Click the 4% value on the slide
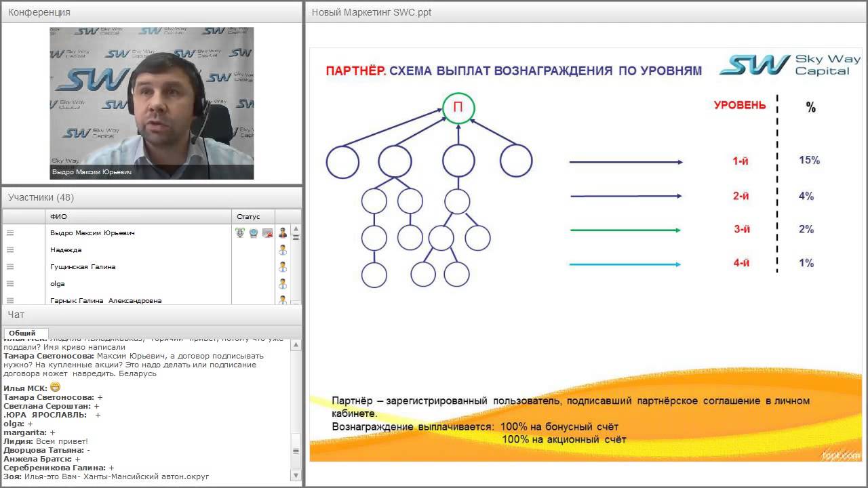Screen dimensions: 868x488 coord(806,196)
